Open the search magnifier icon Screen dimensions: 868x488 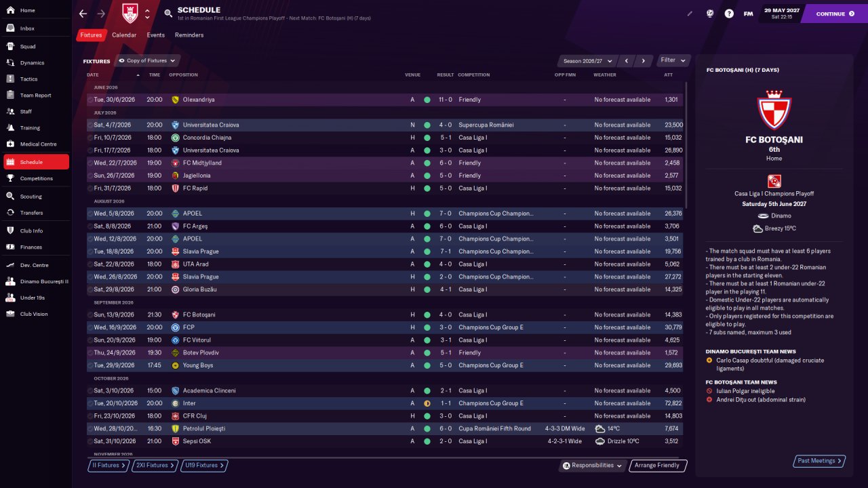point(168,14)
